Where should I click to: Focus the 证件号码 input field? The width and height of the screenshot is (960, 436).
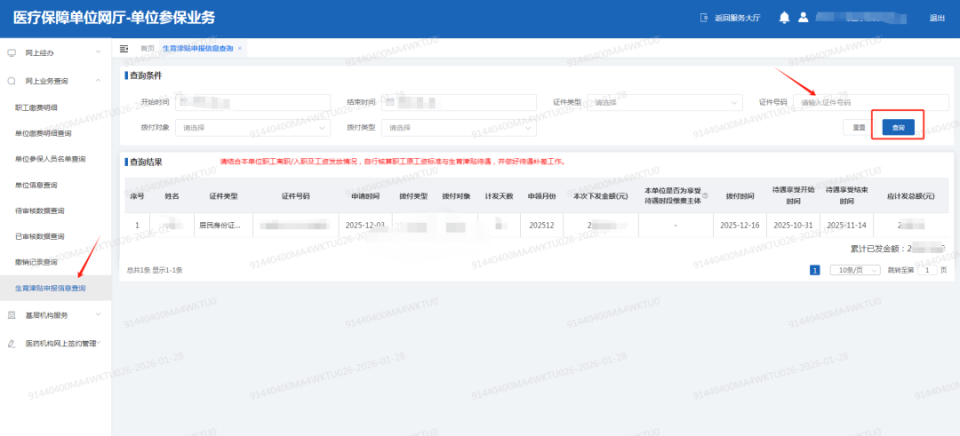(871, 103)
